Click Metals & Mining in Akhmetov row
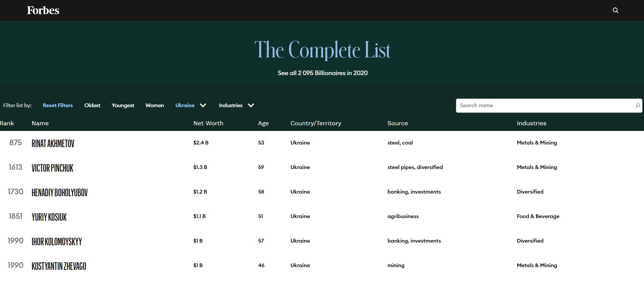644x283 pixels. (537, 143)
